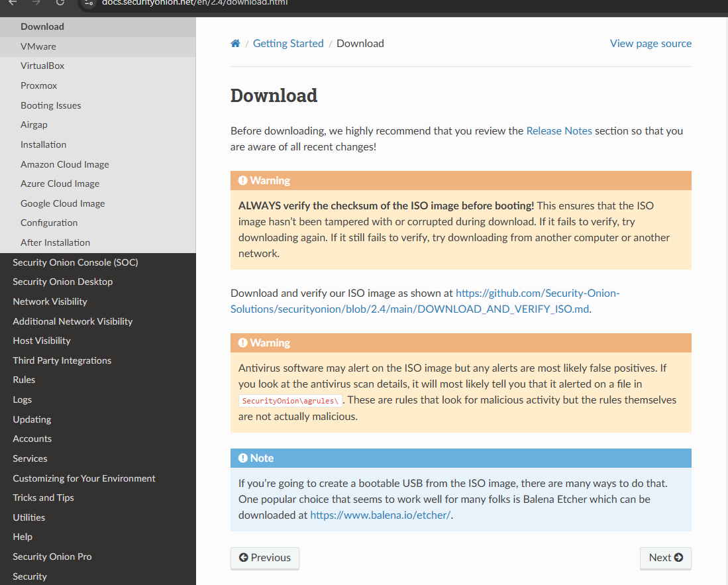The image size is (728, 585).
Task: Open the Updating section
Action: [x=98, y=419]
